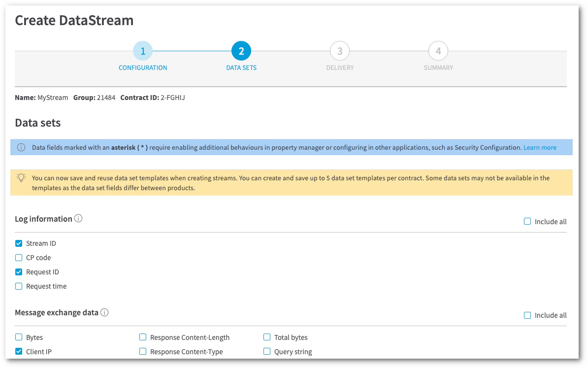Tick the Total bytes checkbox

click(267, 337)
